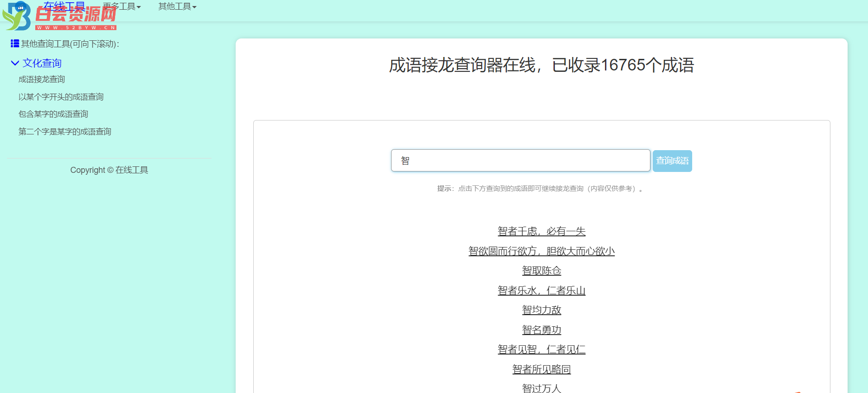Select 第二个字是某字的成语查询

(65, 132)
